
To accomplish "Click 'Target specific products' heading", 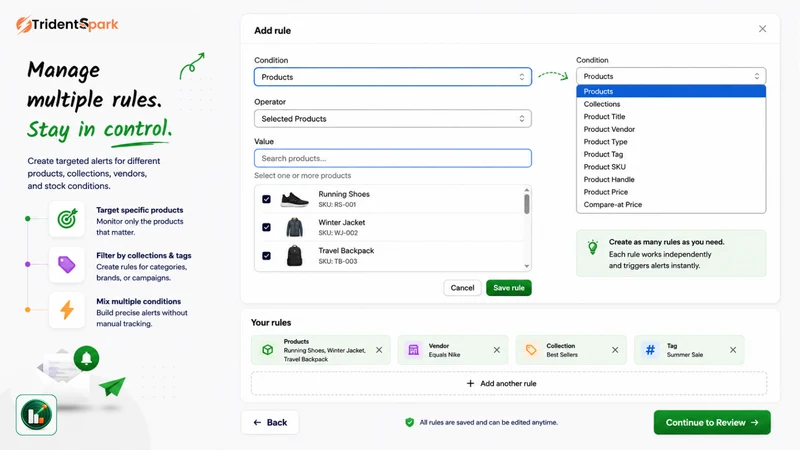I will tap(140, 210).
